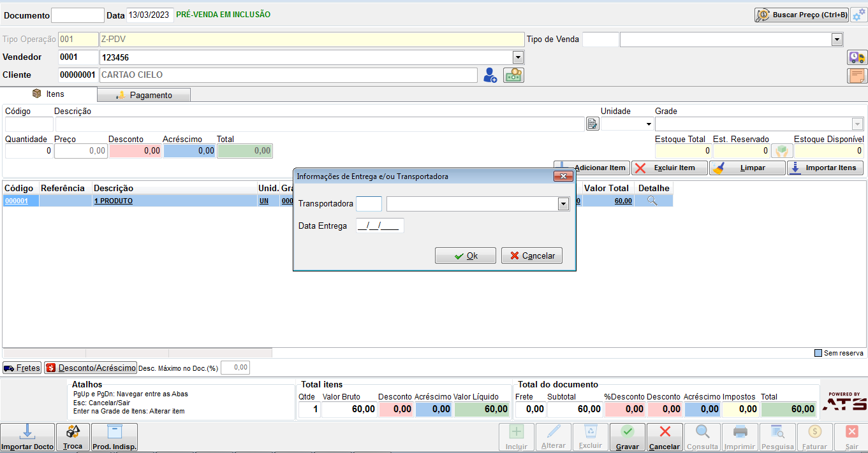The image size is (868, 453).
Task: Click the Alterar pencil toolbar button
Action: (x=554, y=438)
